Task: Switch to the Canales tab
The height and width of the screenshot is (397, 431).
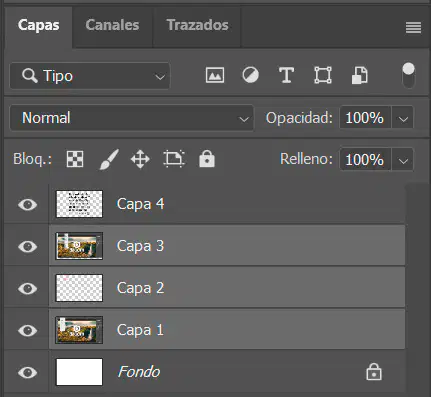Action: (x=112, y=25)
